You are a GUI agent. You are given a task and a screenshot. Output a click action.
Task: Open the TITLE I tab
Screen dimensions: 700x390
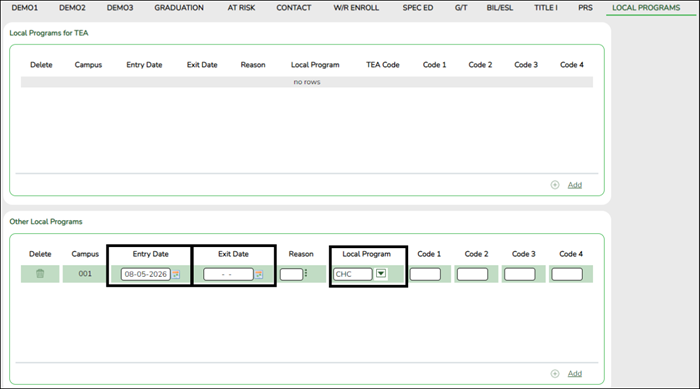tap(546, 8)
